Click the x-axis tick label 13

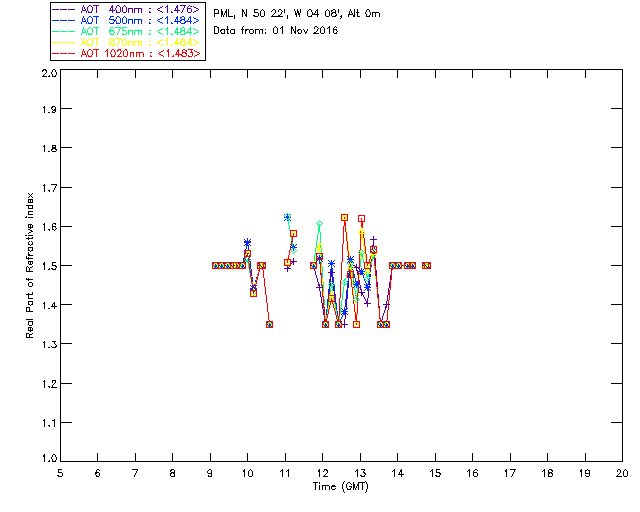click(x=360, y=473)
